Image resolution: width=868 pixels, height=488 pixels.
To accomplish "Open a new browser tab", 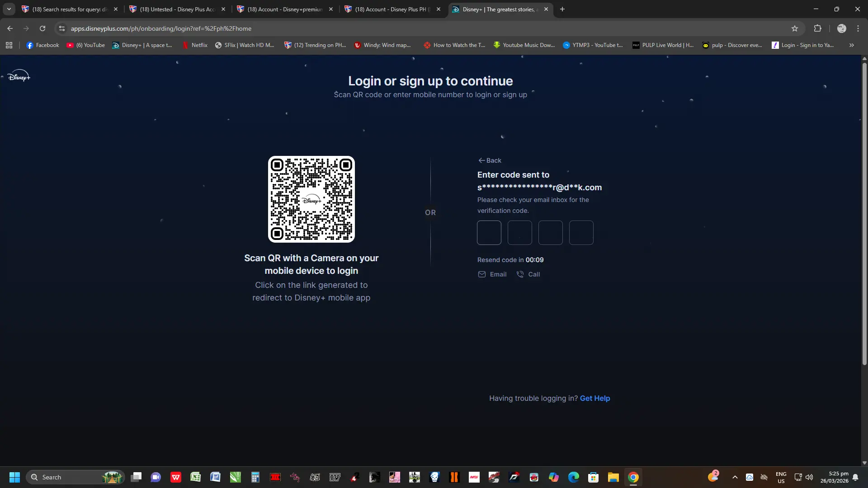I will (562, 9).
